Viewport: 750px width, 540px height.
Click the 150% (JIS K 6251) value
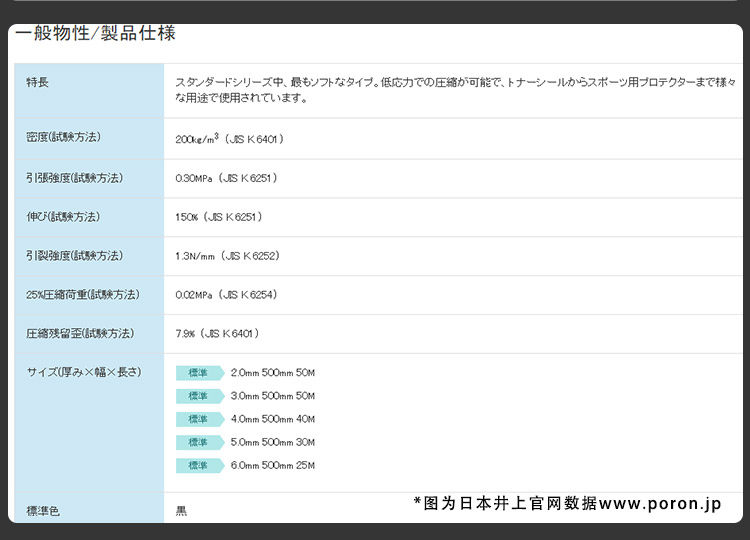point(219,217)
